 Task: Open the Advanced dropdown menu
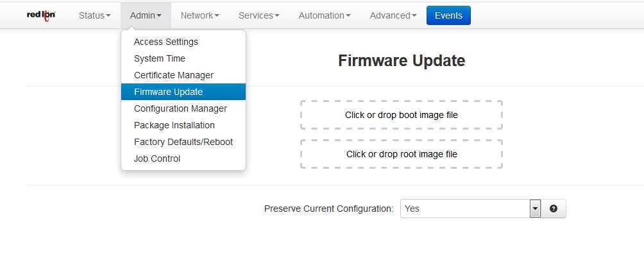(x=393, y=15)
